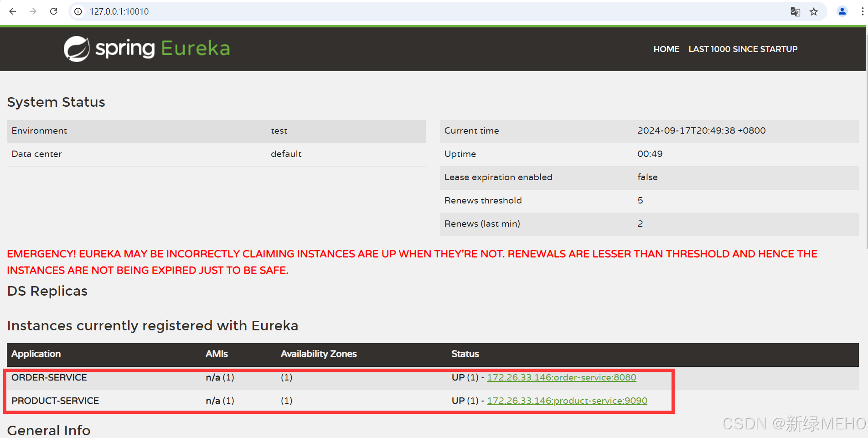The width and height of the screenshot is (868, 438).
Task: Bookmark this page with the star icon
Action: click(x=814, y=11)
